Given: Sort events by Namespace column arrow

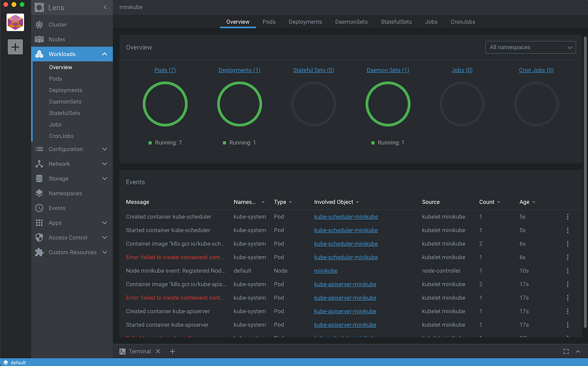Looking at the screenshot, I should coord(263,202).
